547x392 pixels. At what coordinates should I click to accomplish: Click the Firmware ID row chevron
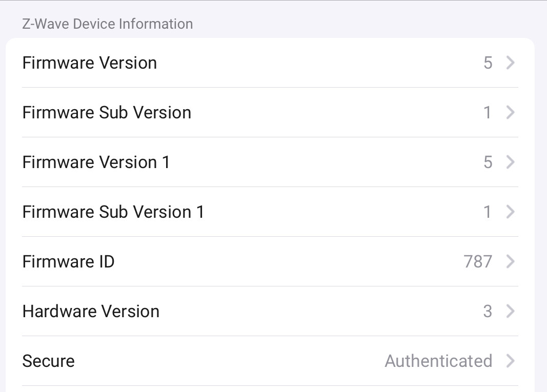510,262
